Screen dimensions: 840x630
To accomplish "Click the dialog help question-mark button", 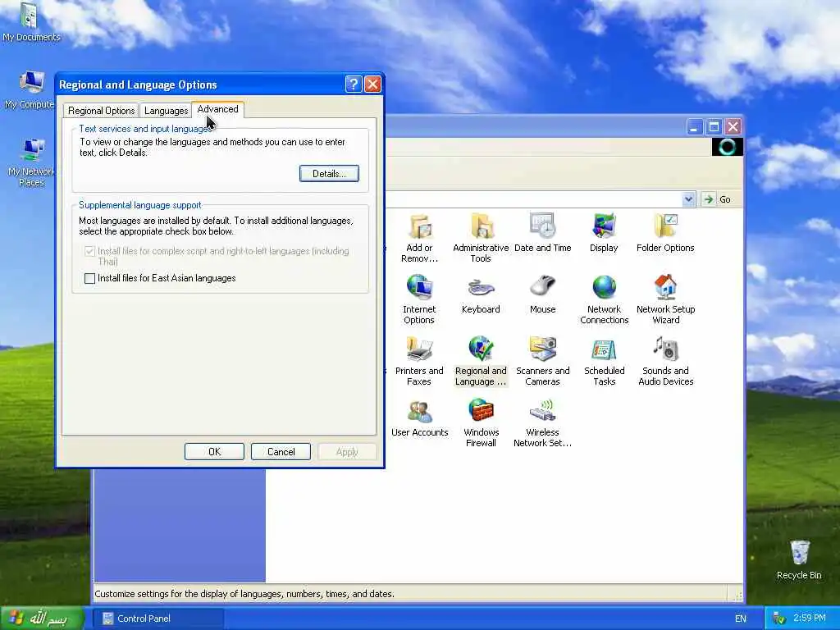I will 354,84.
